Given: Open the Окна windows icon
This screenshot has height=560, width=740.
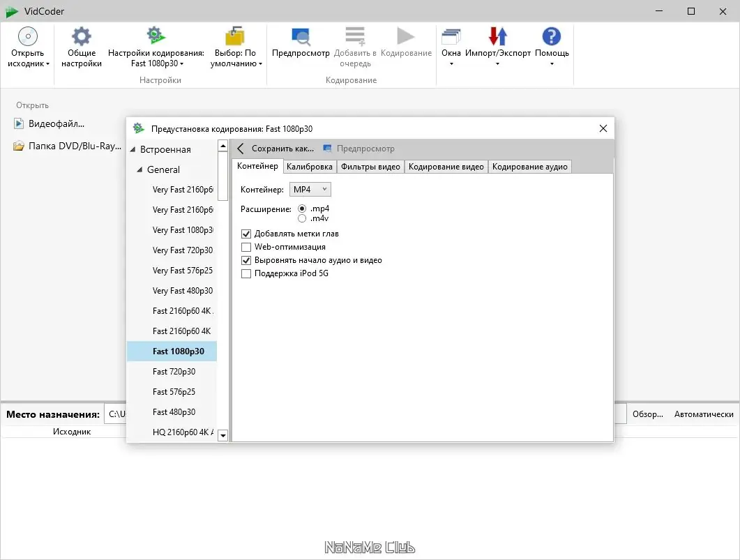Looking at the screenshot, I should point(451,36).
